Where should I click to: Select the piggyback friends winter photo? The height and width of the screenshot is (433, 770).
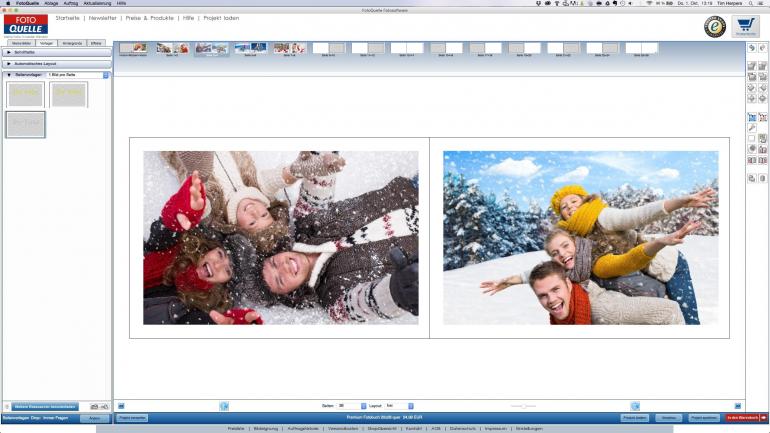pos(581,238)
